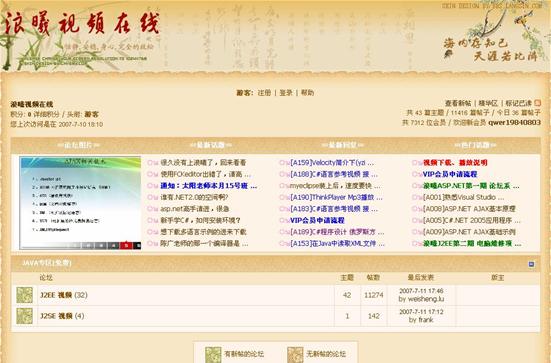Open green topic 浪曦J2EE第二期 电脑维修
This screenshot has height=363, width=551.
coord(472,244)
